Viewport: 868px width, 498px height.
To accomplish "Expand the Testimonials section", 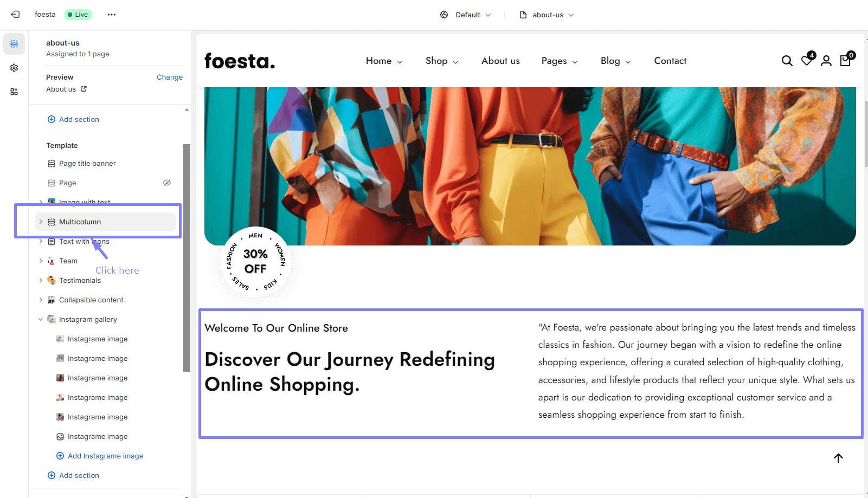I will coord(41,280).
